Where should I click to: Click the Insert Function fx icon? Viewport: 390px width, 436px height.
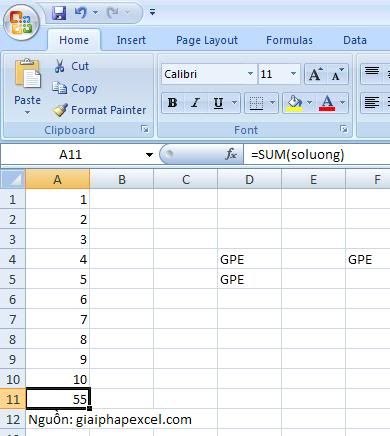point(231,154)
